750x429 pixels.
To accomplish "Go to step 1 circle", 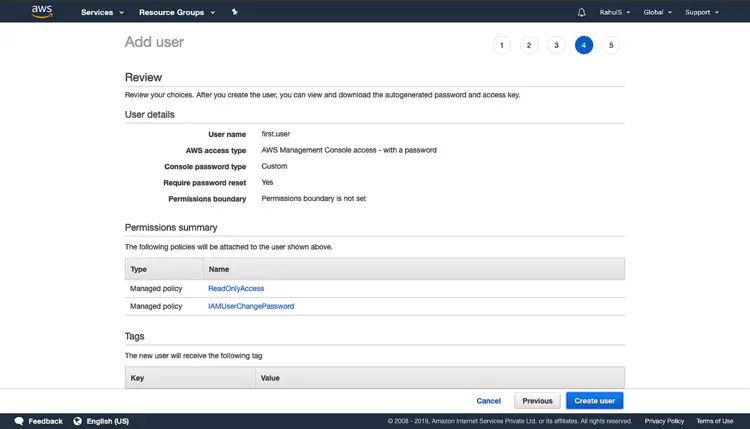I will [502, 45].
